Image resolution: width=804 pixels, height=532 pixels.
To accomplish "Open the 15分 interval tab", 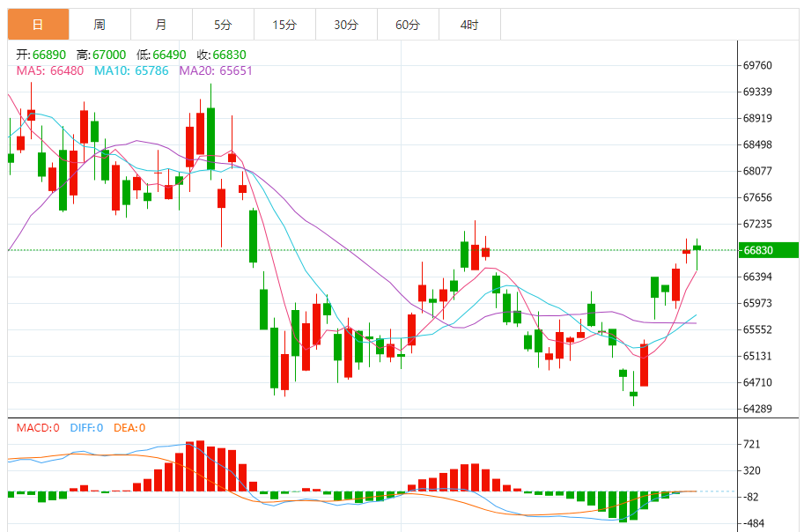I will 284,25.
